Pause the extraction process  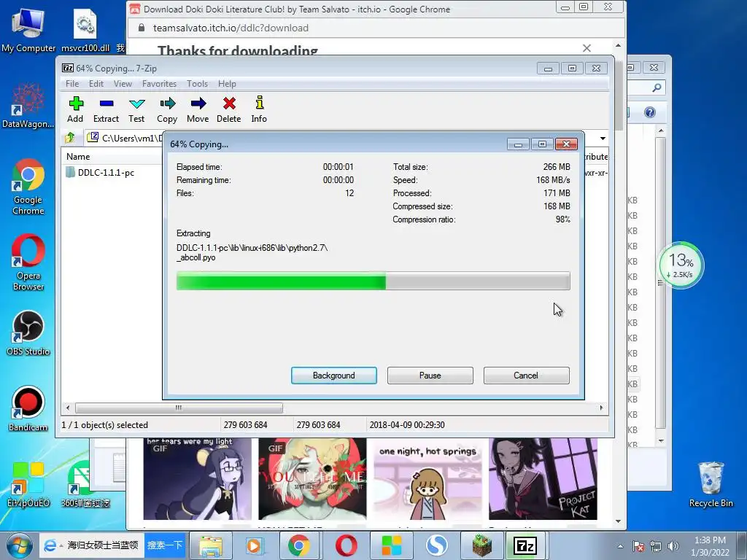click(430, 376)
